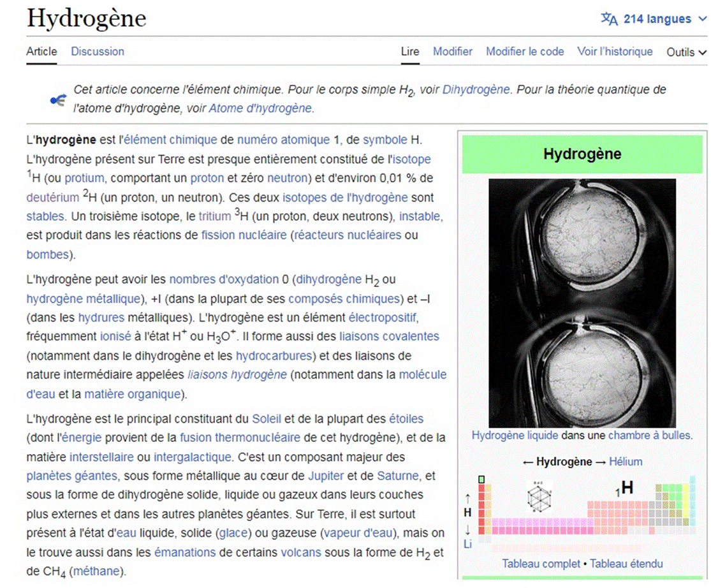Follow the Saturne link
The width and height of the screenshot is (711, 588).
[x=398, y=476]
